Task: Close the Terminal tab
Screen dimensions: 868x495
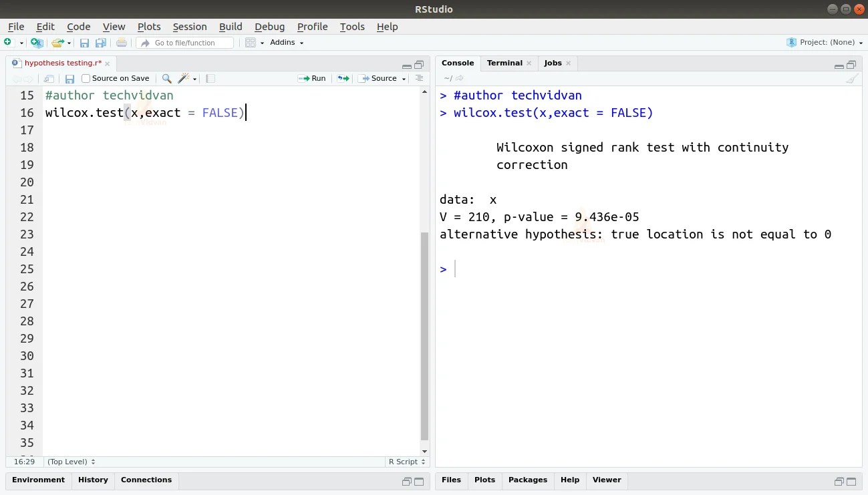Action: 529,63
